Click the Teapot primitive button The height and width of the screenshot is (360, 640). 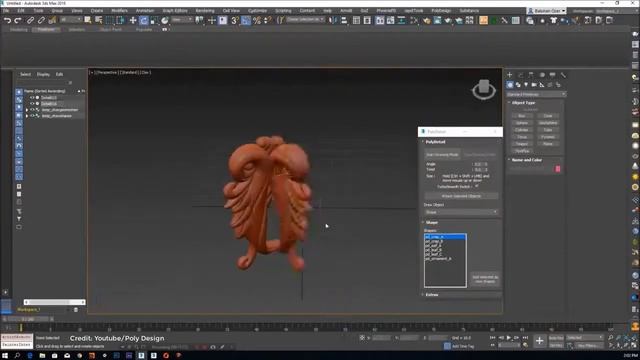522,144
